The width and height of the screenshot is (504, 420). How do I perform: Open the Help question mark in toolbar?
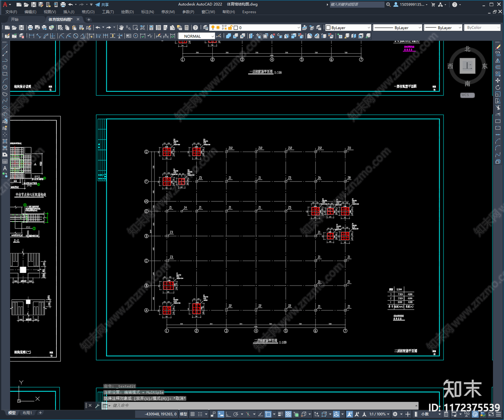pos(195,28)
